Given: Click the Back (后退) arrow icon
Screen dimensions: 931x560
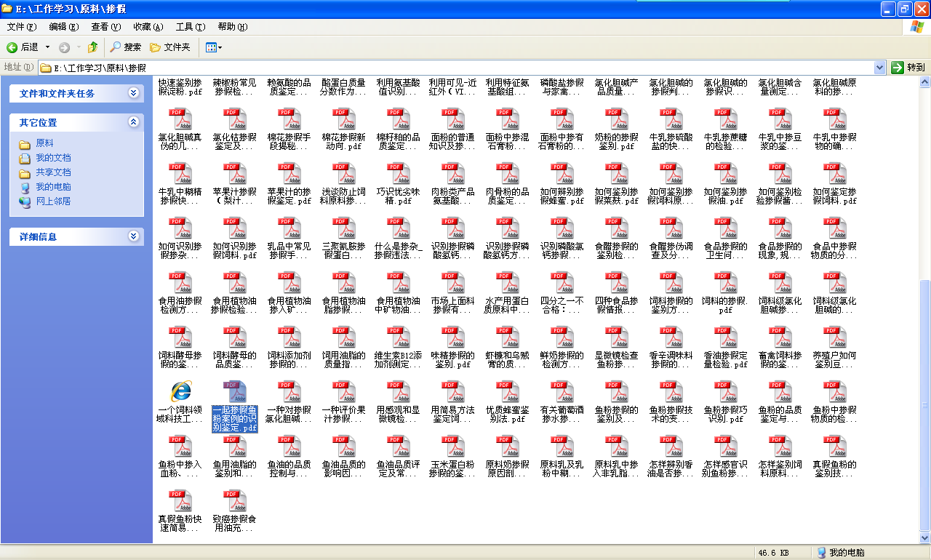Looking at the screenshot, I should click(12, 47).
